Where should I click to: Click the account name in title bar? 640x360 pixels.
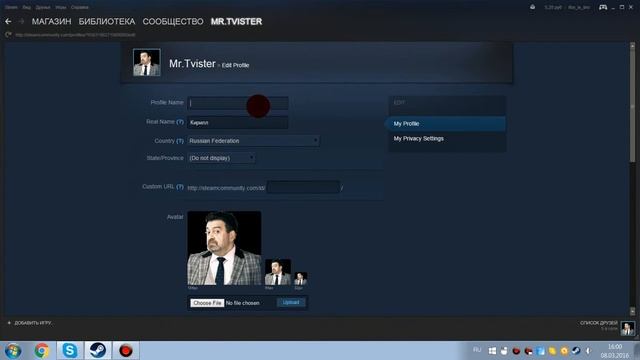point(579,7)
